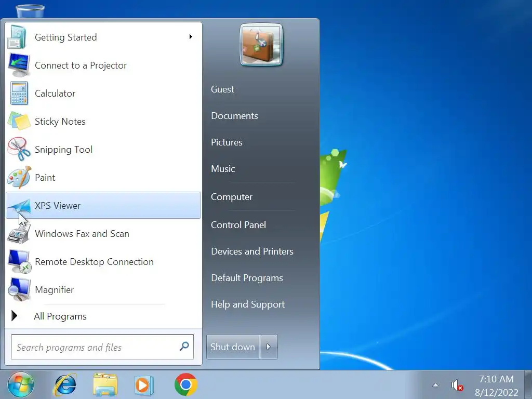Viewport: 532px width, 399px height.
Task: Click the muted volume tray icon
Action: [x=457, y=385]
